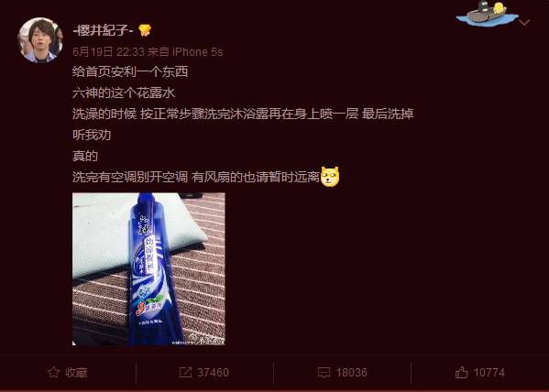Open repost count 37460
Image resolution: width=549 pixels, height=392 pixels.
pyautogui.click(x=213, y=373)
